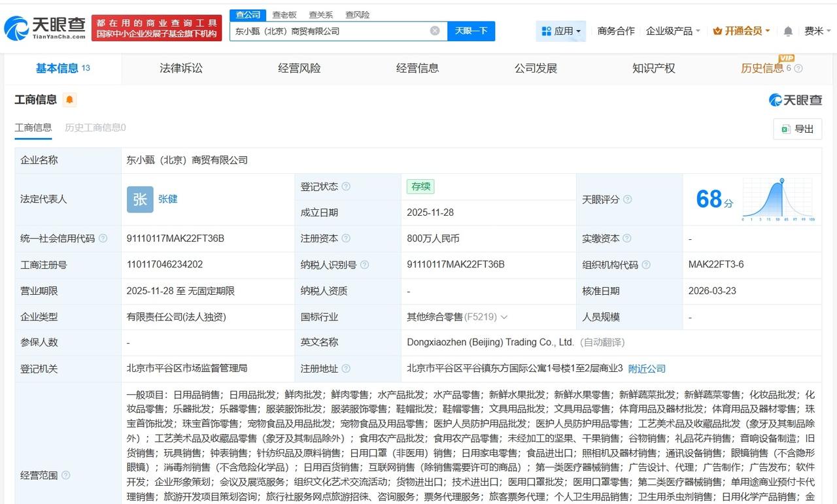837x504 pixels.
Task: Expand the 其他综合零售 industry classification chevron
Action: [504, 317]
